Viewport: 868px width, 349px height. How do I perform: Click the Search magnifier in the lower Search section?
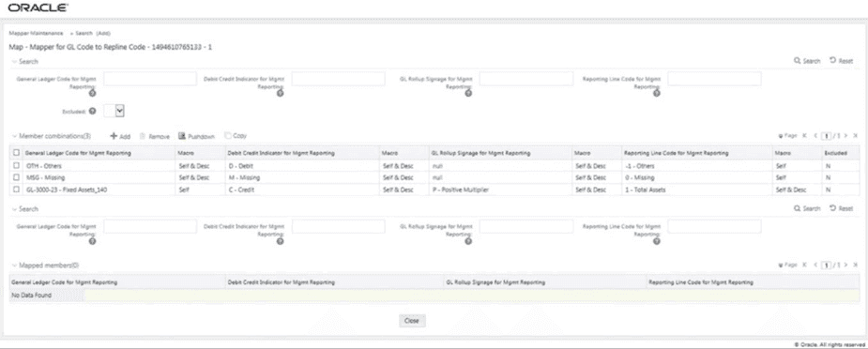[797, 208]
